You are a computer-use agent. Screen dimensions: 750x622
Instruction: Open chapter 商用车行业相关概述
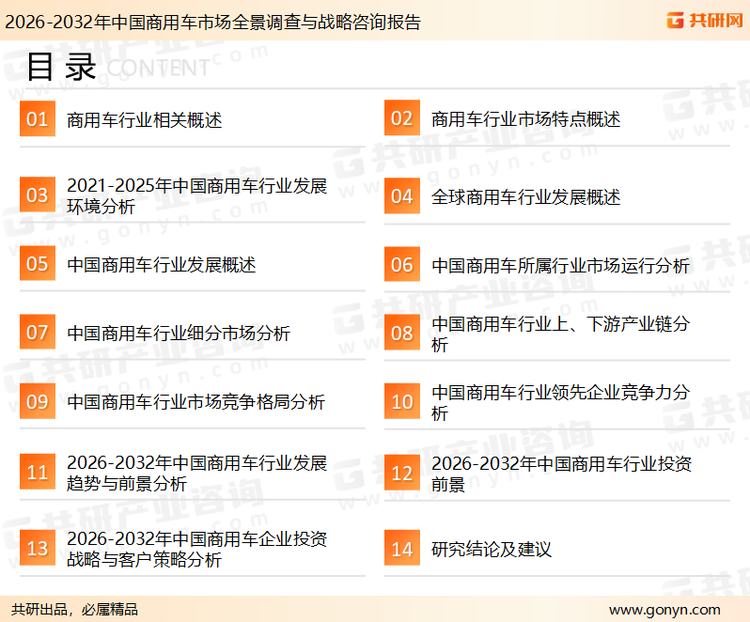tap(144, 120)
